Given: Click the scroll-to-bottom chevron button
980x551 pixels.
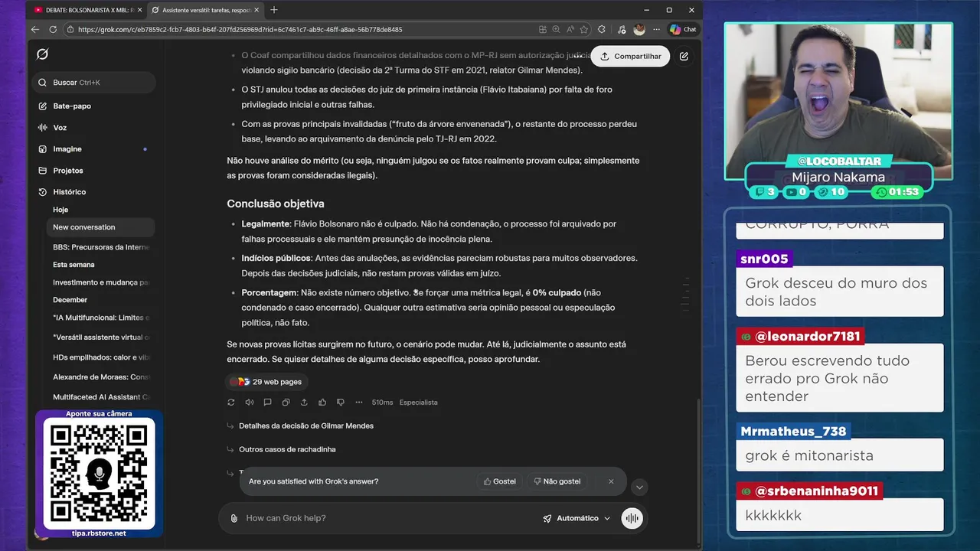Looking at the screenshot, I should click(x=639, y=487).
